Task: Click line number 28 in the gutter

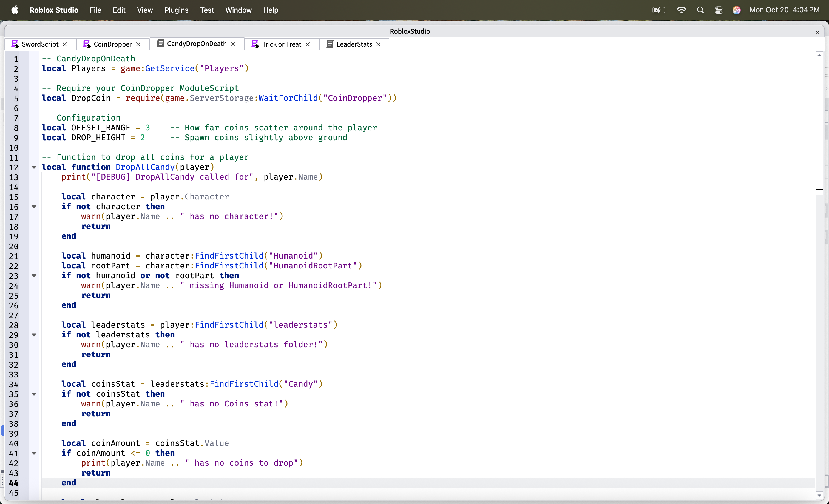Action: point(14,325)
